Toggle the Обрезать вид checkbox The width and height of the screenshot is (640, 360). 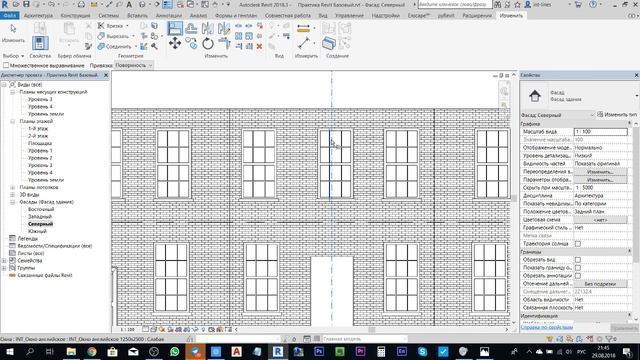click(x=578, y=260)
